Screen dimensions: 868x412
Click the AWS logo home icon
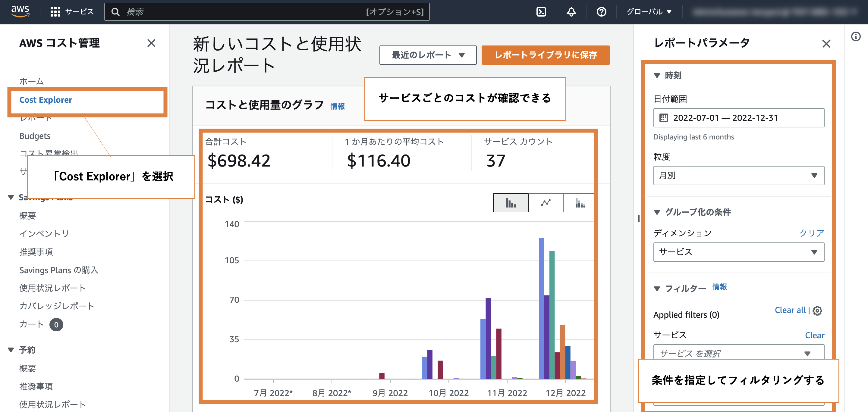[x=20, y=11]
